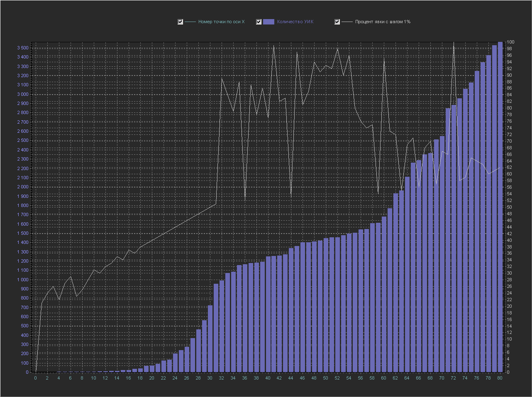Screen dimensions: 532x397
Task: Click the purple bar above x-axis point 32
Action: [222, 326]
